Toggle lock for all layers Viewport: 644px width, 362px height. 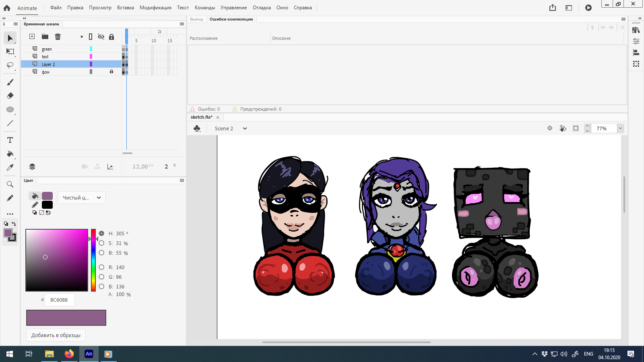(111, 37)
